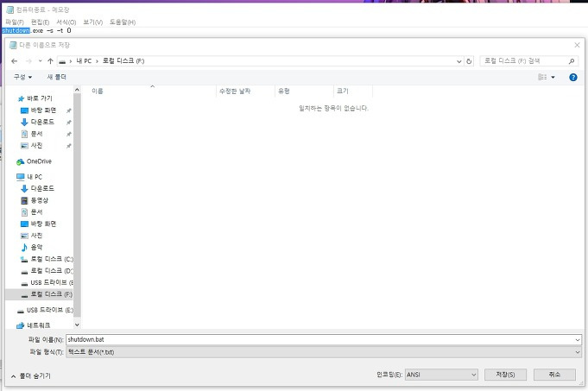Click navigation pane scroll up arrow
The image size is (588, 391).
pyautogui.click(x=77, y=90)
